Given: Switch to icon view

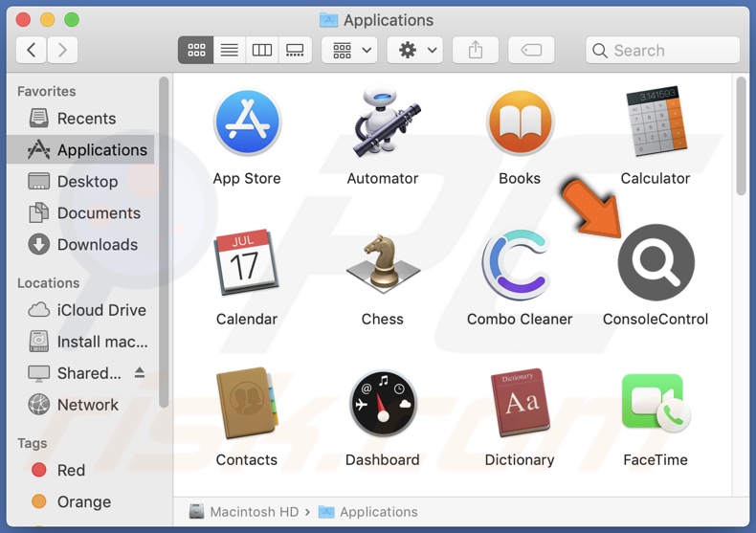Looking at the screenshot, I should pyautogui.click(x=196, y=50).
